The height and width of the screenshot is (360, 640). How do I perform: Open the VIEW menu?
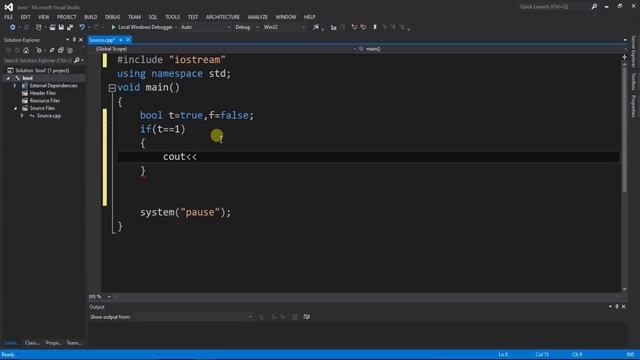click(x=44, y=17)
